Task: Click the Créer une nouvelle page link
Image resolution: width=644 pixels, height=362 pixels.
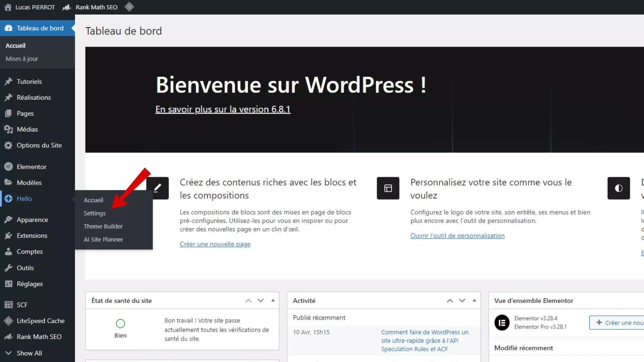Action: pyautogui.click(x=215, y=244)
